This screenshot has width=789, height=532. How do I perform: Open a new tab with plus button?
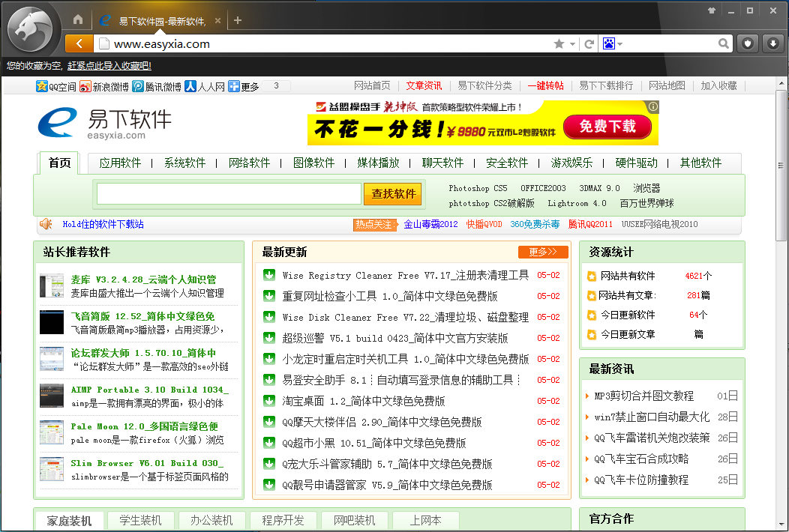tap(238, 20)
